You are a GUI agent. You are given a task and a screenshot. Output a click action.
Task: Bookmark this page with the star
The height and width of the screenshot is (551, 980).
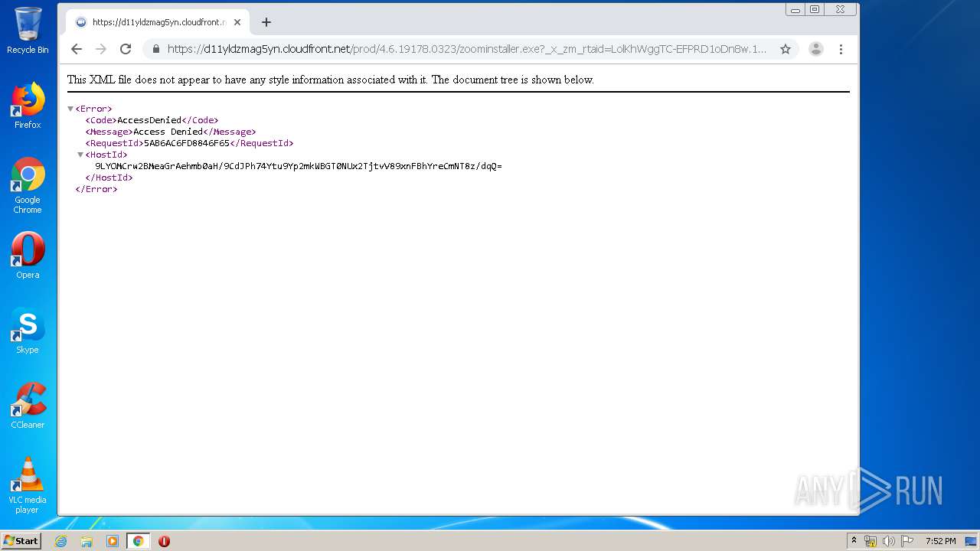coord(786,49)
